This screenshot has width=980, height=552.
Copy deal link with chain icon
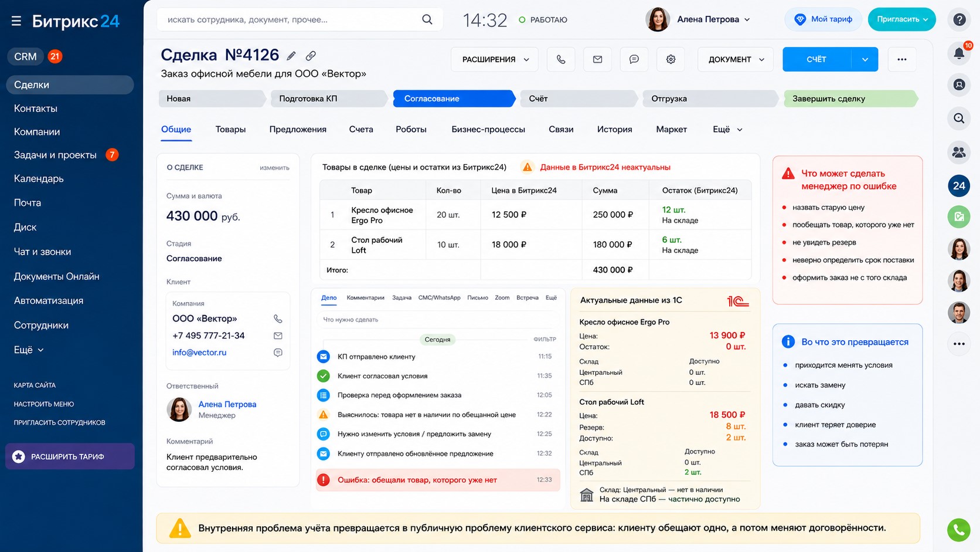point(311,56)
